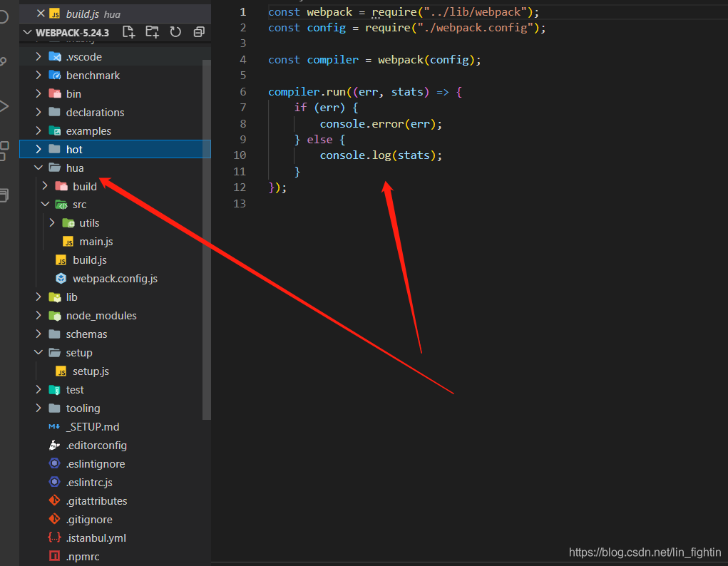The height and width of the screenshot is (566, 728).
Task: Expand the benchmark folder chevron
Action: pos(39,76)
